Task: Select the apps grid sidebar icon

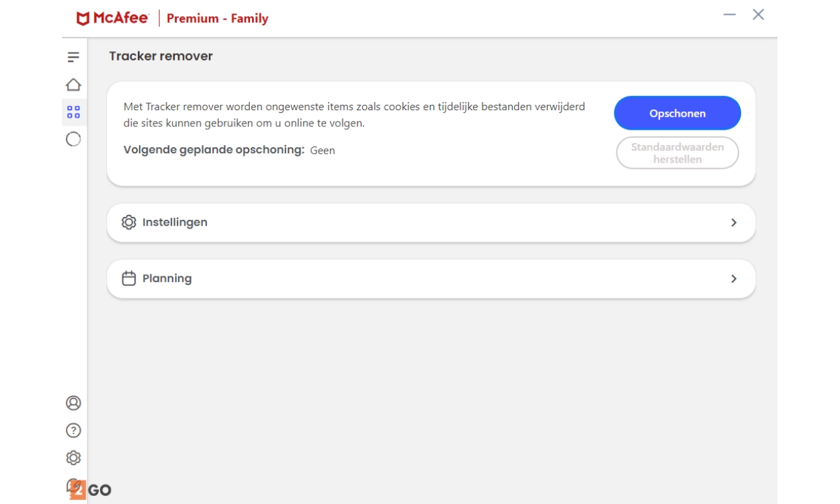Action: [73, 112]
